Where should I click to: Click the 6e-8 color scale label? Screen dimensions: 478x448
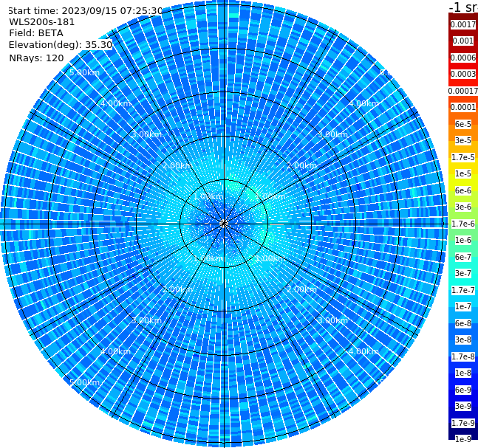click(463, 323)
